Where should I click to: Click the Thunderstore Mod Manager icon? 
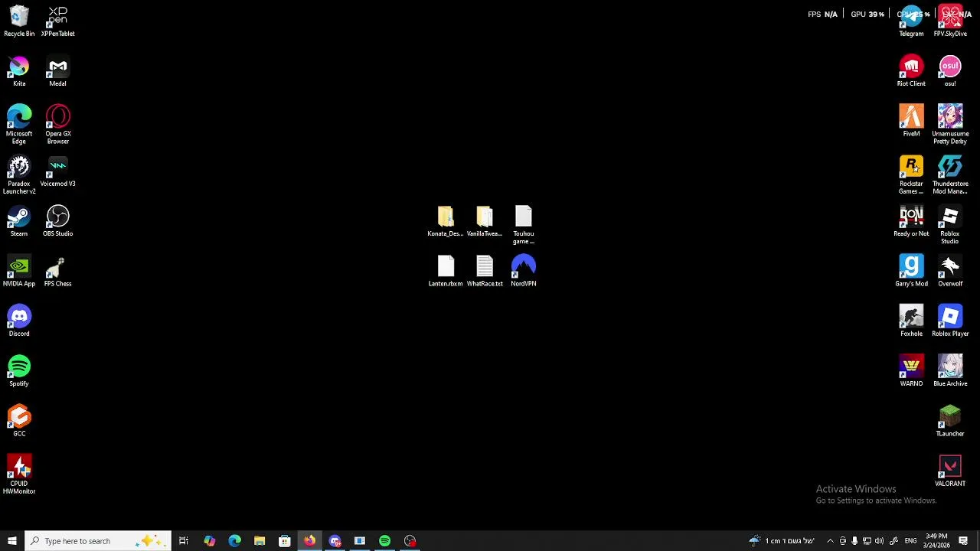(x=950, y=174)
